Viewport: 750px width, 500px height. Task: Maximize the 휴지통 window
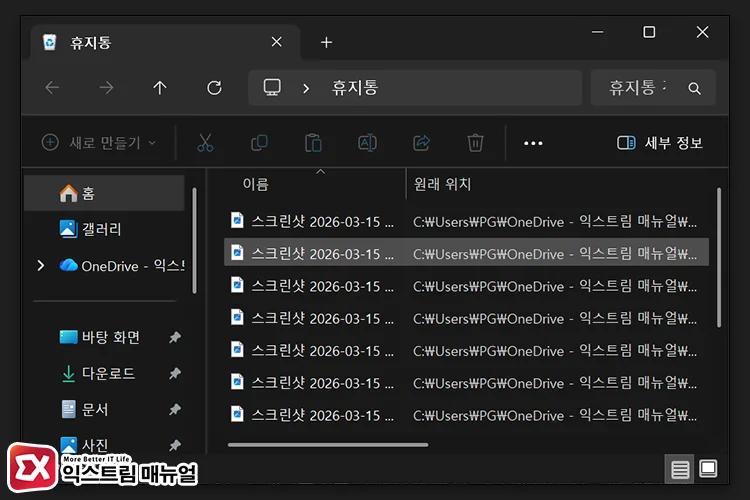click(x=649, y=32)
